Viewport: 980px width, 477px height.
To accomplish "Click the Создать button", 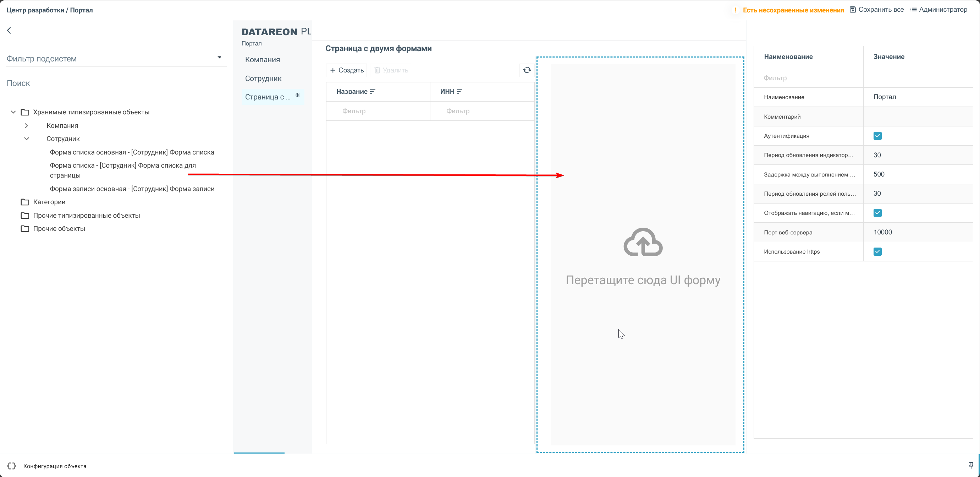I will (346, 70).
